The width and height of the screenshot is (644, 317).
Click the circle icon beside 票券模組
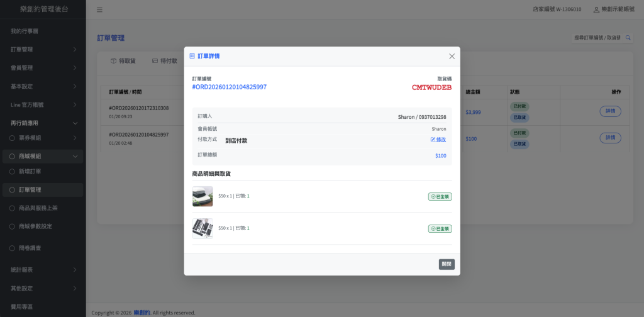click(11, 138)
